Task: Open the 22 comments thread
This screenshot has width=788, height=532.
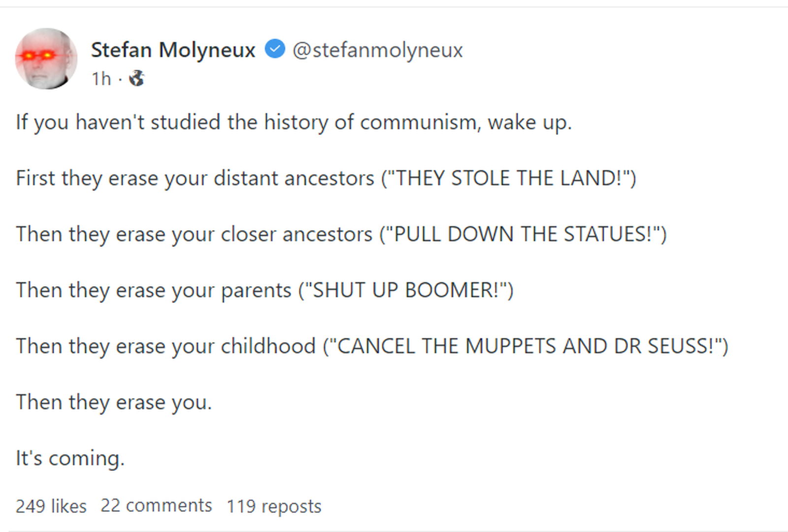Action: pos(156,505)
